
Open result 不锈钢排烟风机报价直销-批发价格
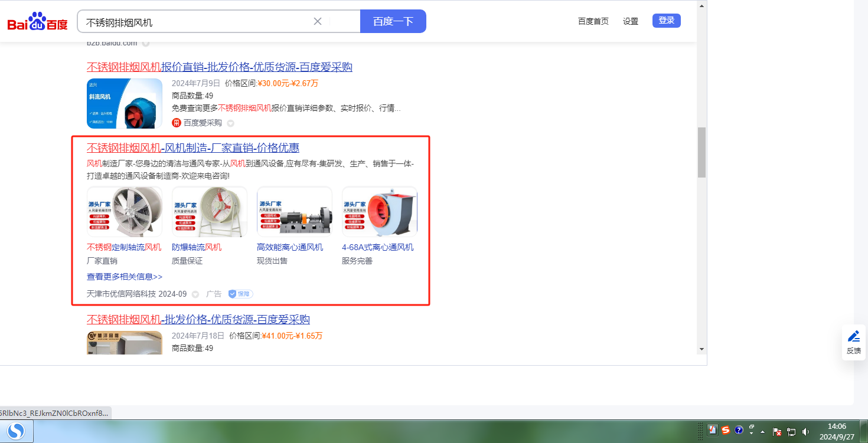point(220,67)
